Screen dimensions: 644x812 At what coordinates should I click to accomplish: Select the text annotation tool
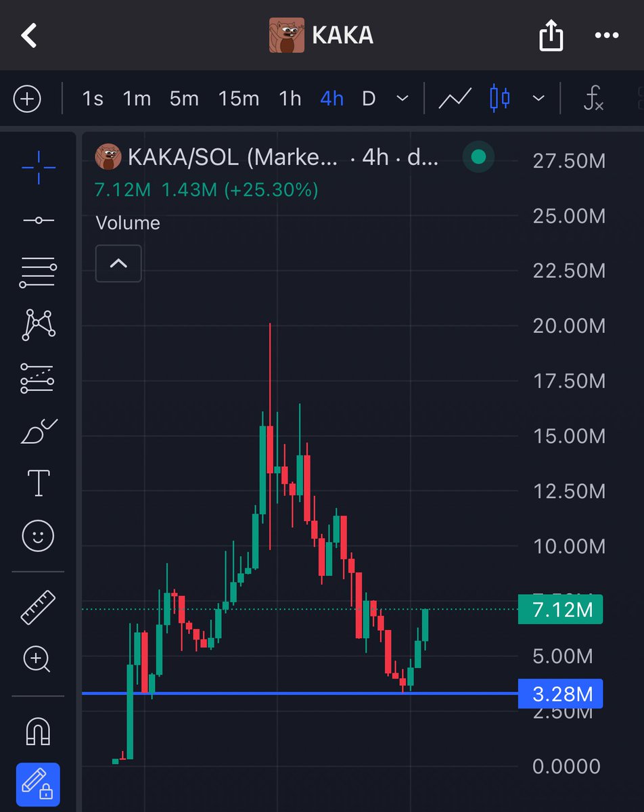tap(39, 483)
